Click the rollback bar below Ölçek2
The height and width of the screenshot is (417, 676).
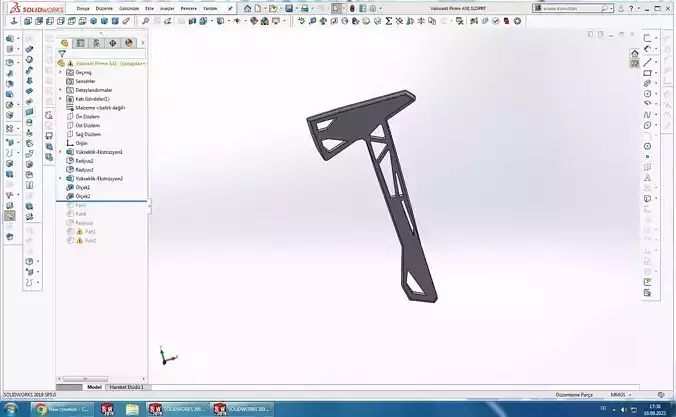pyautogui.click(x=102, y=201)
